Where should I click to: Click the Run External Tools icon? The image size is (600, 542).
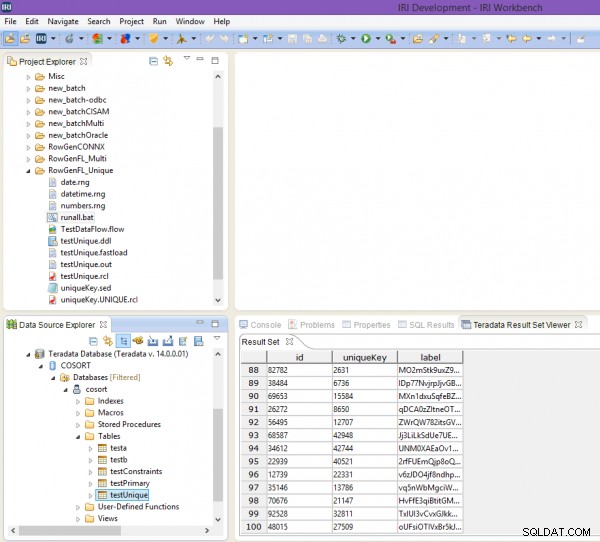point(390,38)
